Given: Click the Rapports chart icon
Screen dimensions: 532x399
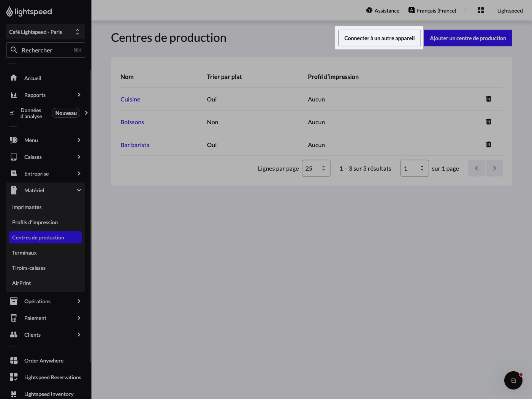Looking at the screenshot, I should [x=14, y=95].
